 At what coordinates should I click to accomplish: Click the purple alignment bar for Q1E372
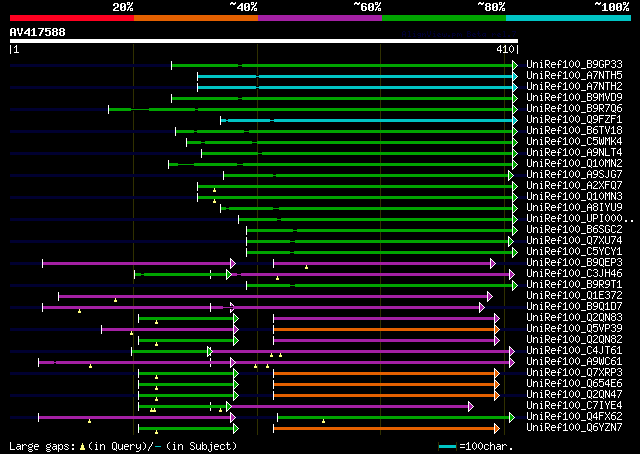tap(276, 296)
